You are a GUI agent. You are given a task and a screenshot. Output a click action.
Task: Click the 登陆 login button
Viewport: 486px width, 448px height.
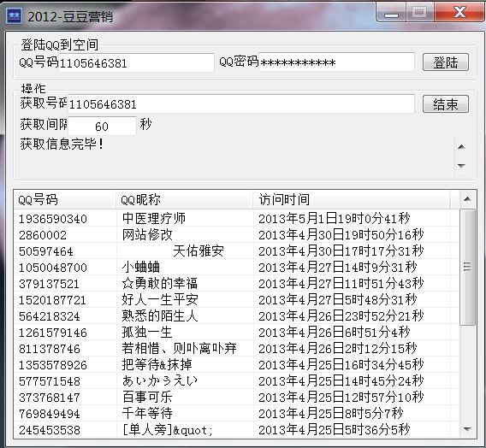click(446, 62)
